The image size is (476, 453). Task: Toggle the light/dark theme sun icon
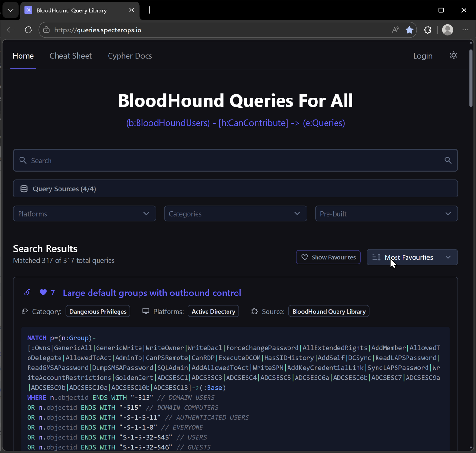pyautogui.click(x=453, y=55)
